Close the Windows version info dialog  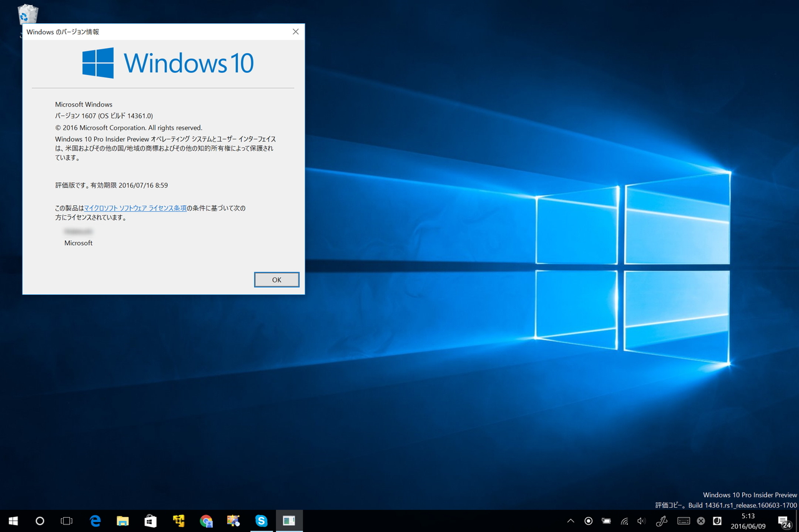pyautogui.click(x=296, y=32)
